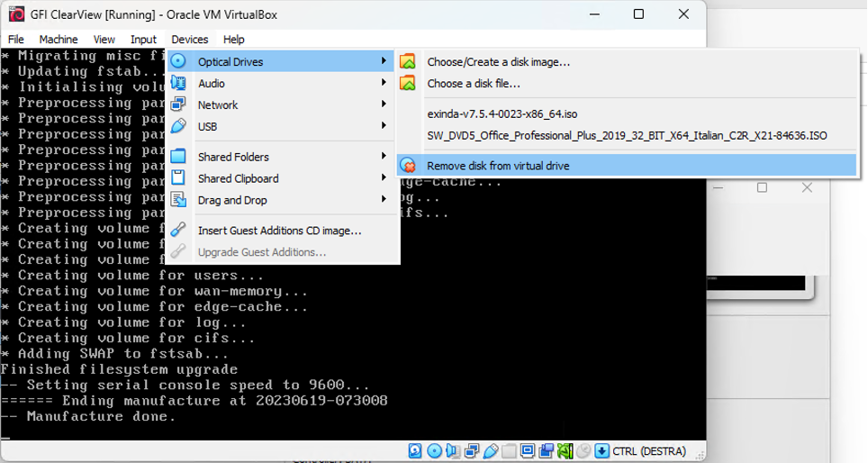Click the Choose/Create a disk image icon
The width and height of the screenshot is (868, 463).
[x=408, y=61]
